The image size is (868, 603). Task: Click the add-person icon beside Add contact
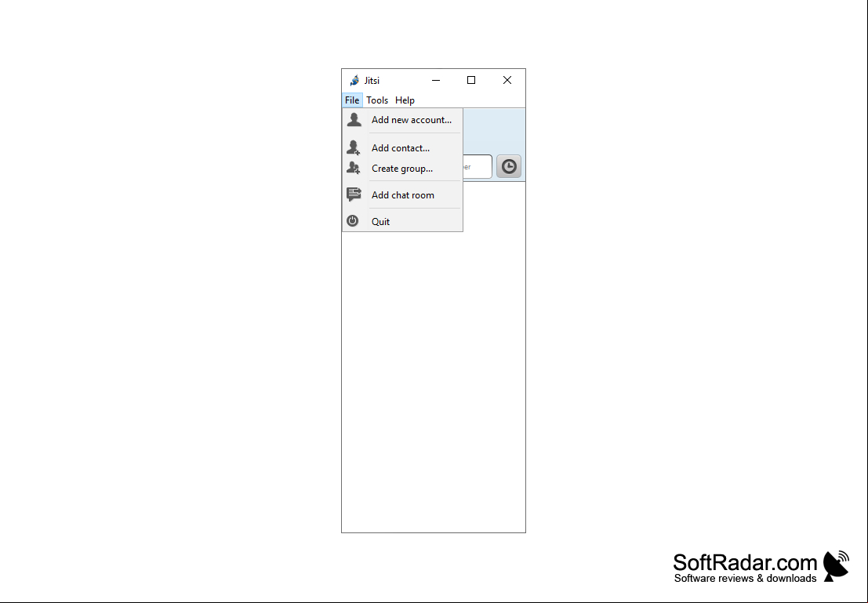point(353,147)
